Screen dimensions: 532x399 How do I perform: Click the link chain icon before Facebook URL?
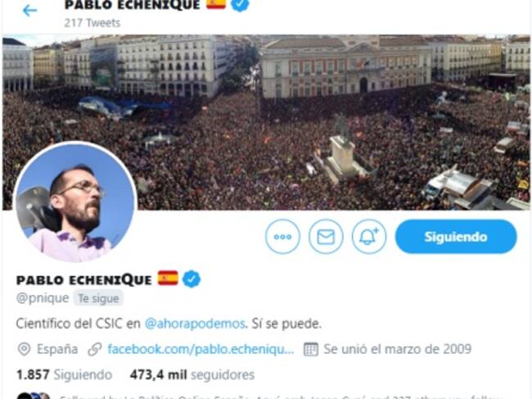click(x=95, y=349)
